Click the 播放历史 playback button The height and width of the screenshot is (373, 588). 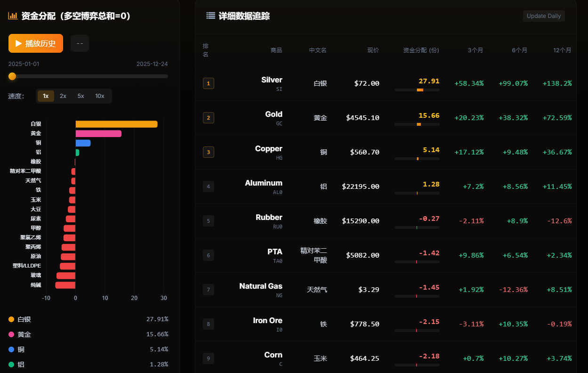pos(35,43)
